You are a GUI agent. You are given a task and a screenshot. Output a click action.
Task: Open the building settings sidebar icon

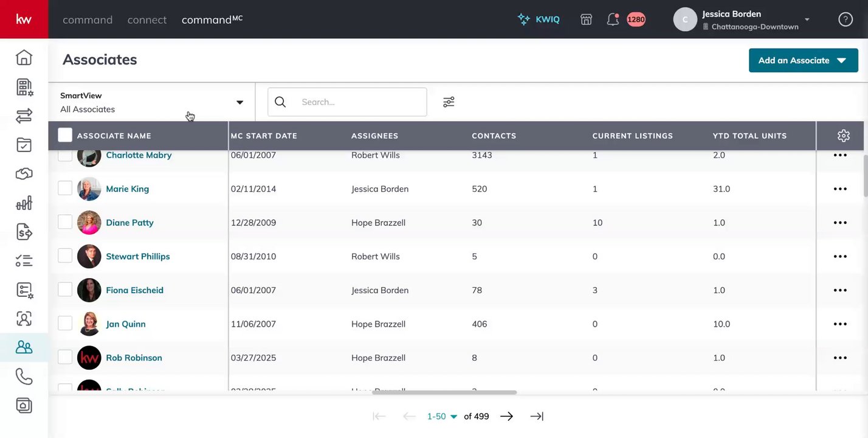pos(24,87)
